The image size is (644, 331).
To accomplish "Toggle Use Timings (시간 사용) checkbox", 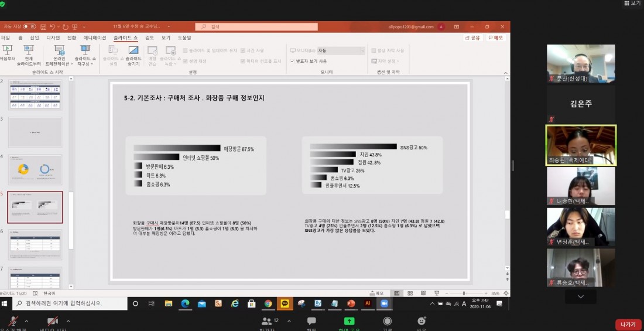I will [x=252, y=50].
